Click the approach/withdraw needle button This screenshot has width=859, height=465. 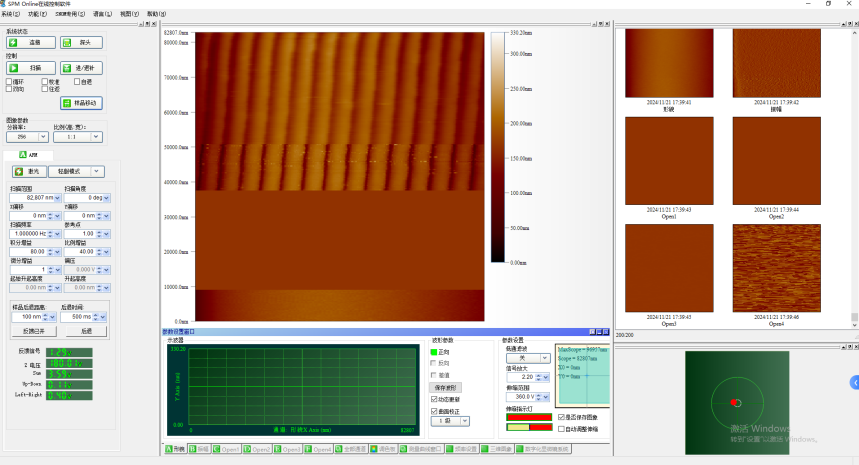click(x=81, y=68)
